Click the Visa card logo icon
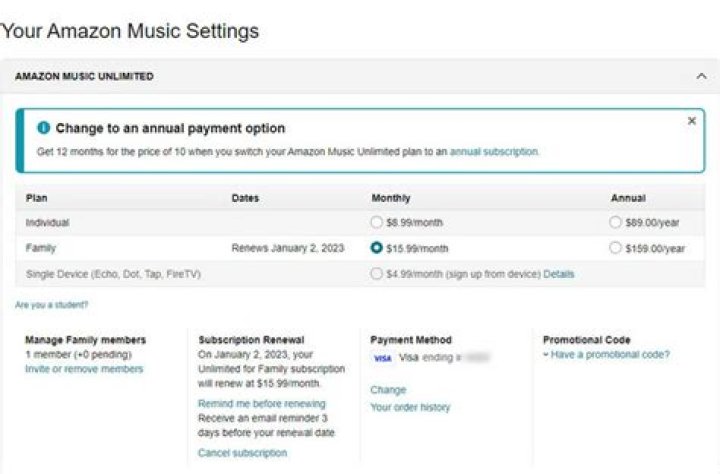Image resolution: width=720 pixels, height=474 pixels. [382, 358]
